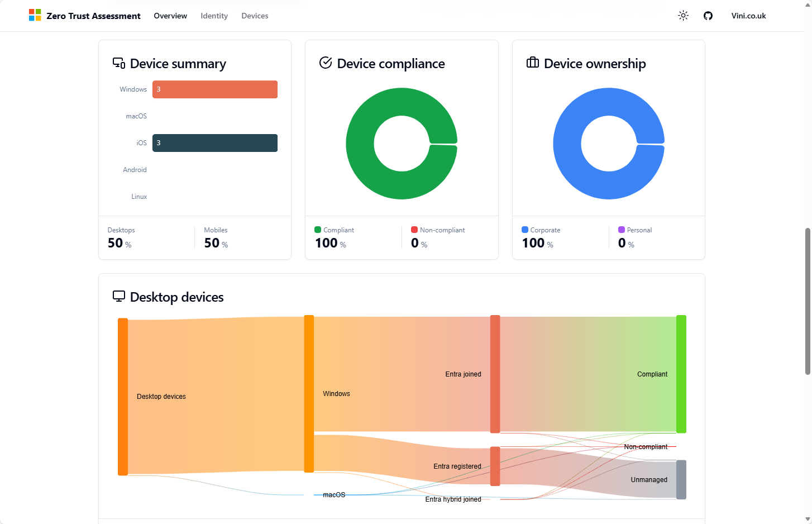Click the red Non-compliant legend swatch
812x524 pixels.
[x=414, y=230]
